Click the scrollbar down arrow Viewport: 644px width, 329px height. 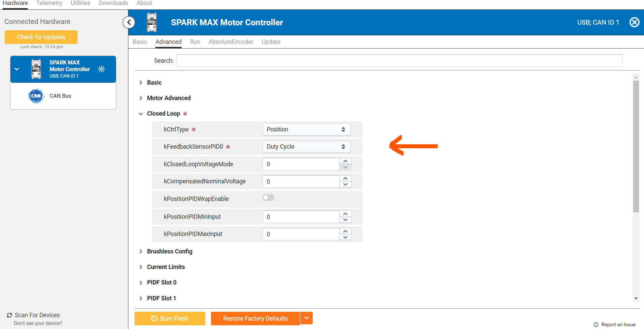pos(636,298)
